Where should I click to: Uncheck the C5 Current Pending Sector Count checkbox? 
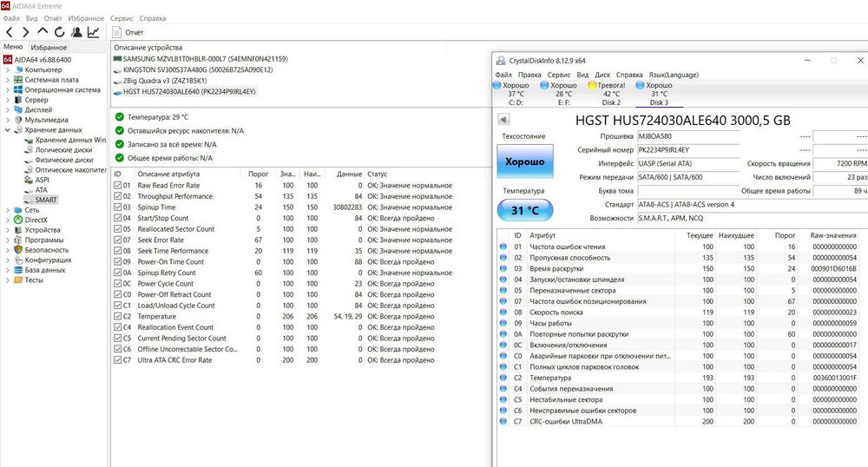click(x=118, y=338)
